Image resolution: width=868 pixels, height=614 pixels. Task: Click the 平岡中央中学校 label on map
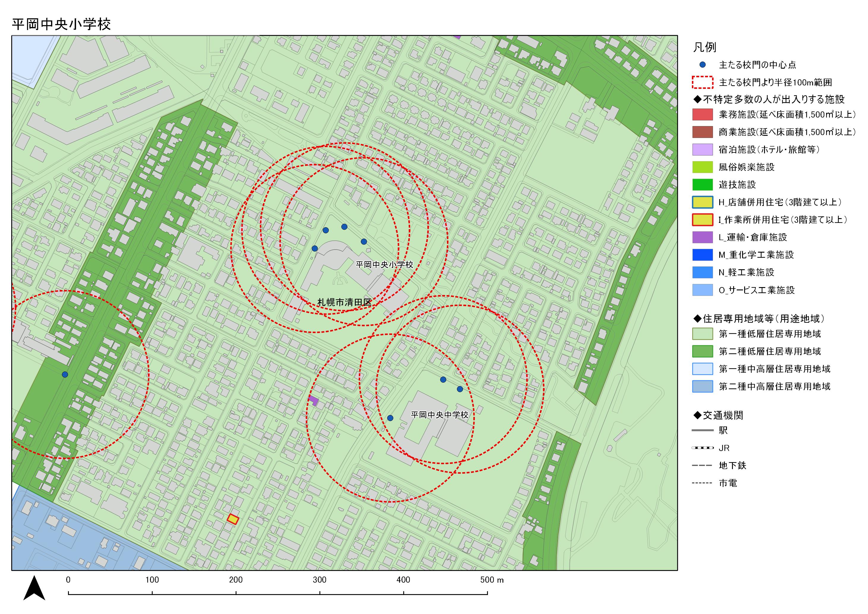pos(440,415)
